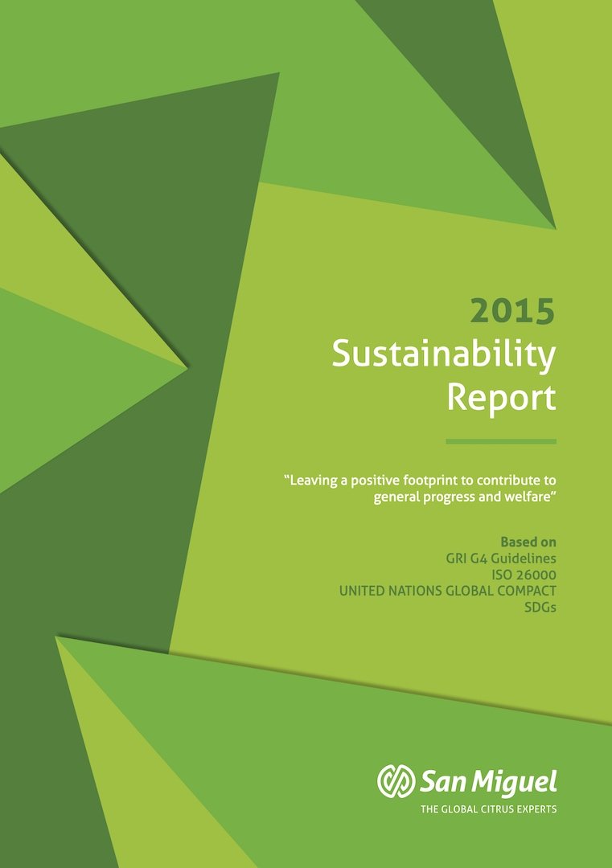Click the line "Leaving a positive footprint to contribute to"
612x868 pixels.
pos(420,480)
